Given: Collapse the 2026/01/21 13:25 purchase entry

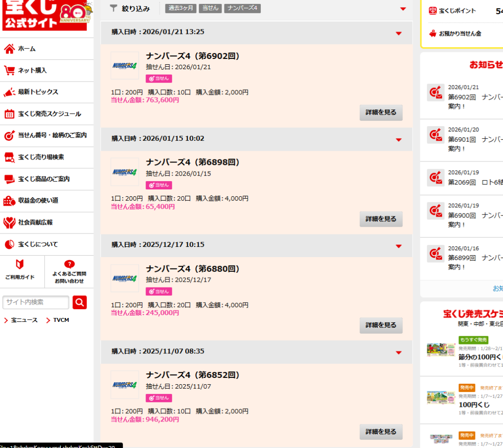Looking at the screenshot, I should pyautogui.click(x=398, y=33).
